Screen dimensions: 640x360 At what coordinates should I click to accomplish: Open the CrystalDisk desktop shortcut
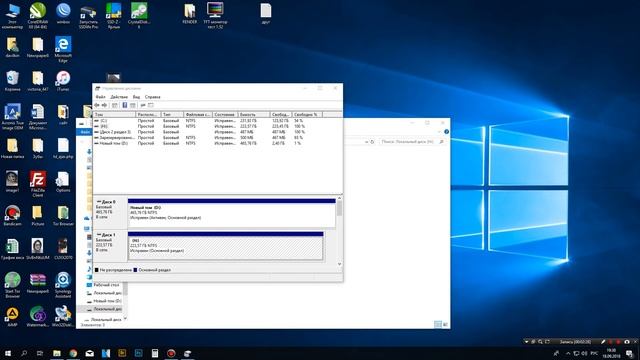tap(139, 16)
